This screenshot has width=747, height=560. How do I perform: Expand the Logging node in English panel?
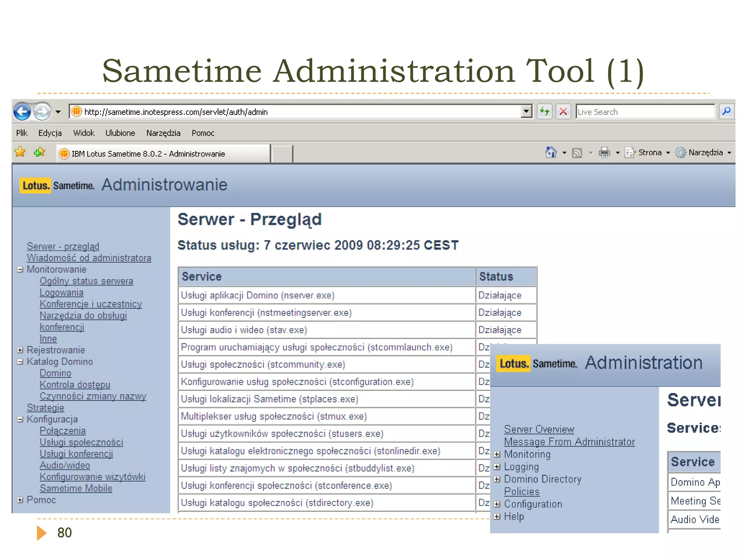[x=497, y=467]
